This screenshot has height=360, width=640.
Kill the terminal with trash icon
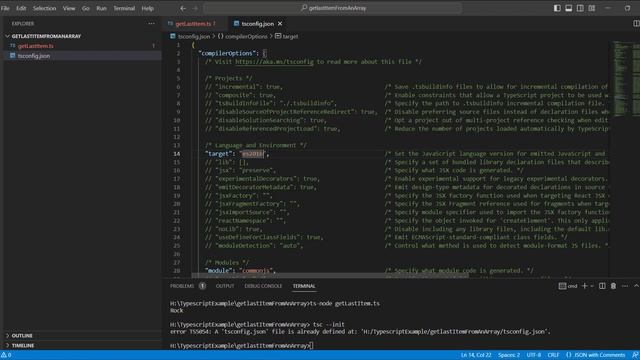coord(613,286)
